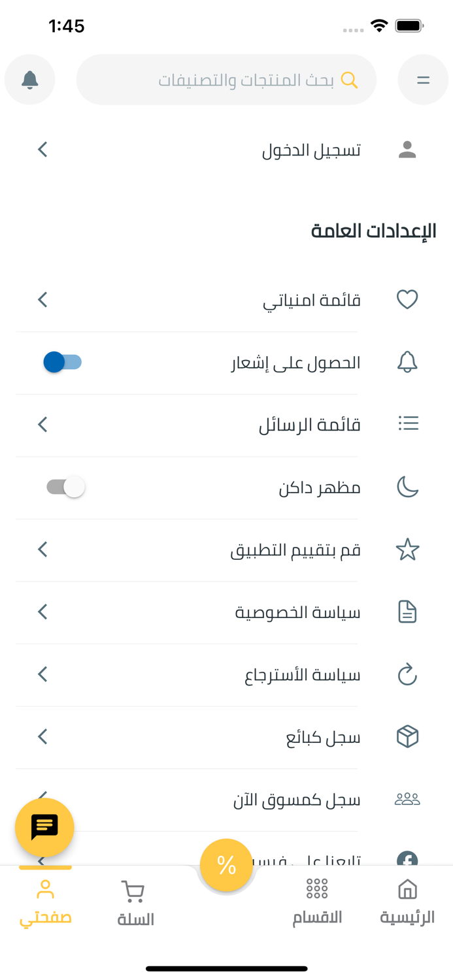Enable the dark mode toggle
The width and height of the screenshot is (453, 980).
click(x=63, y=485)
